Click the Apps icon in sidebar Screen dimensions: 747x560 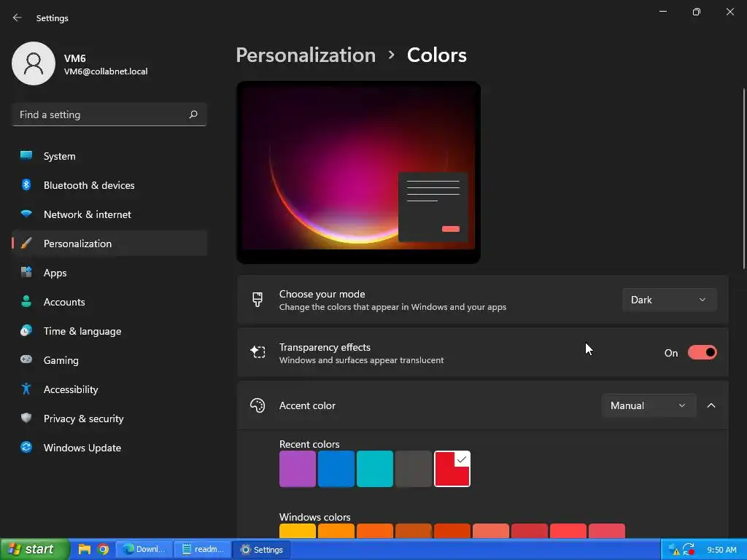(x=26, y=273)
